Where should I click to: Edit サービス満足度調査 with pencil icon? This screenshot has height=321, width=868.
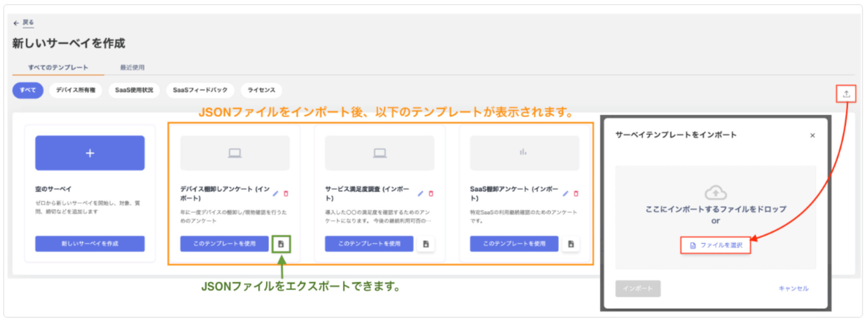click(420, 194)
